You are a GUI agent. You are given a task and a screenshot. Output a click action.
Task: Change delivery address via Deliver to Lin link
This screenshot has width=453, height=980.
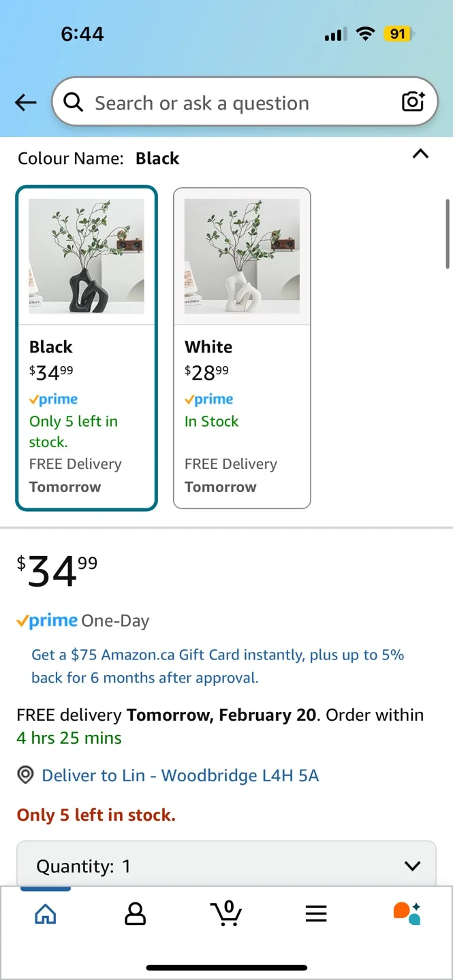pos(180,775)
